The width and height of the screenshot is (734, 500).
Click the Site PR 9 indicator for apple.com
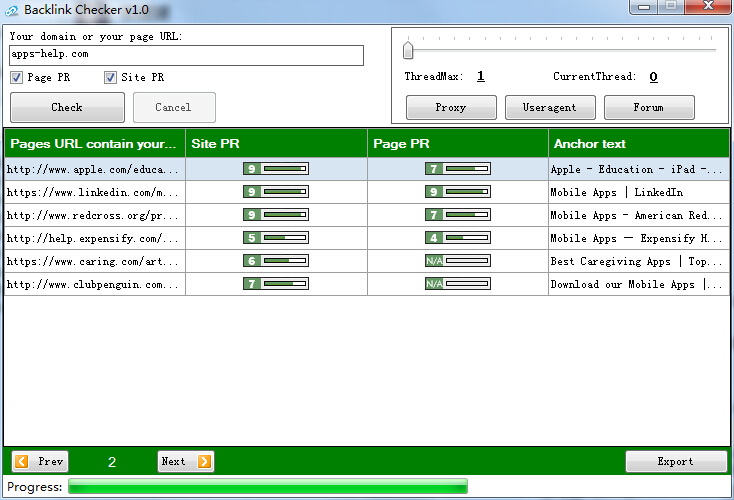[x=276, y=169]
